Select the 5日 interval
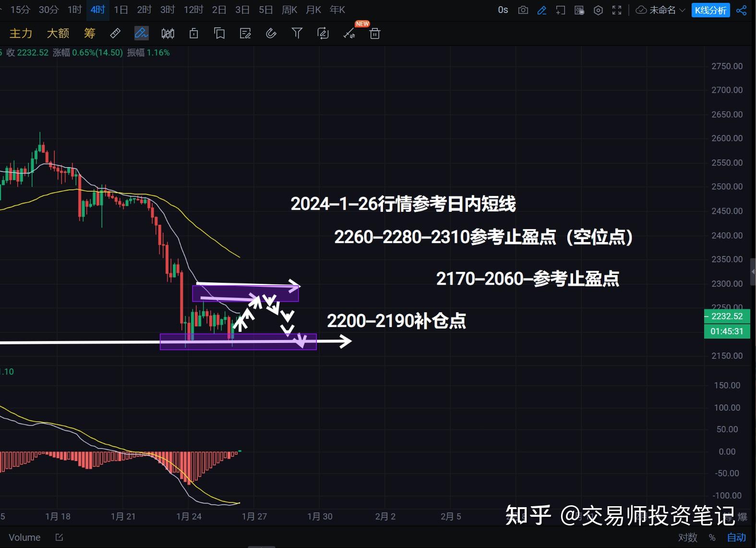Screen dimensions: 756x548 click(266, 10)
